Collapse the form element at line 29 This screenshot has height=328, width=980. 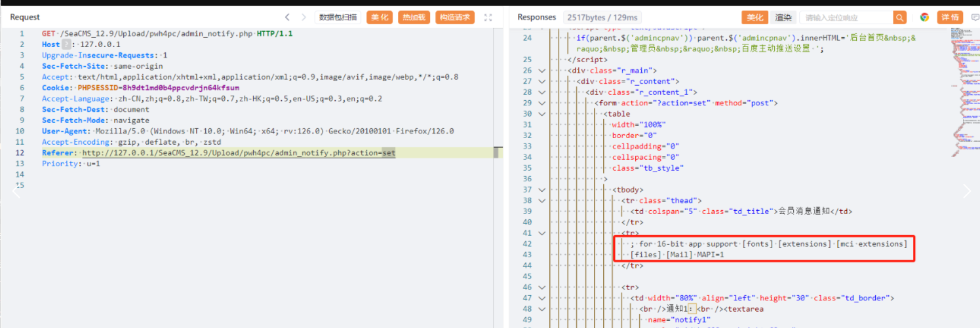tap(541, 103)
